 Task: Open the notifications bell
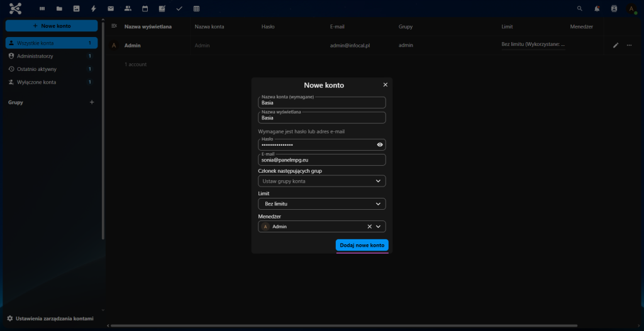click(597, 9)
